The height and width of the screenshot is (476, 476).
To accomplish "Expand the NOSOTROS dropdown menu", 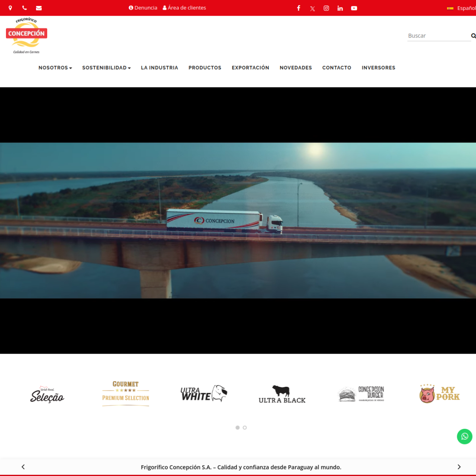I will tap(55, 68).
